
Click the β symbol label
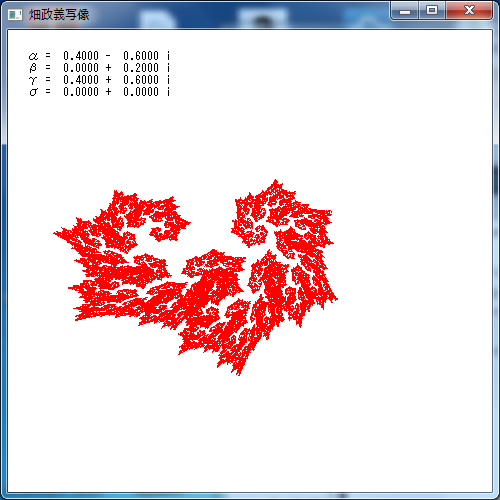[x=33, y=68]
